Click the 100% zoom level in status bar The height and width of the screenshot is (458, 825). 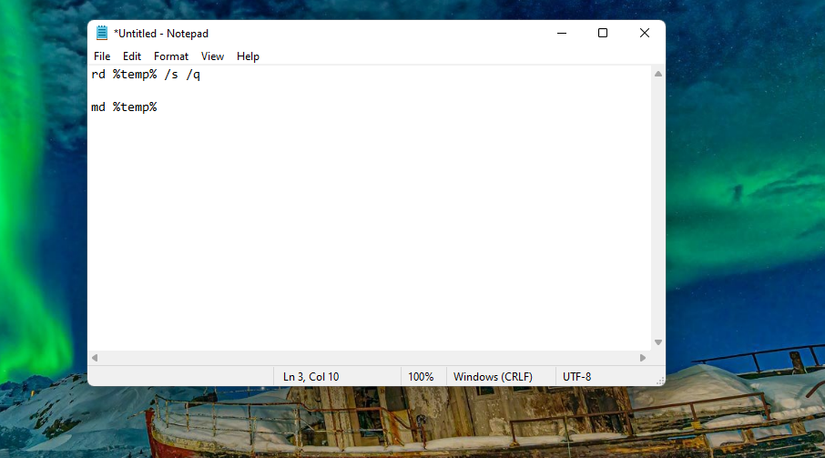[420, 377]
